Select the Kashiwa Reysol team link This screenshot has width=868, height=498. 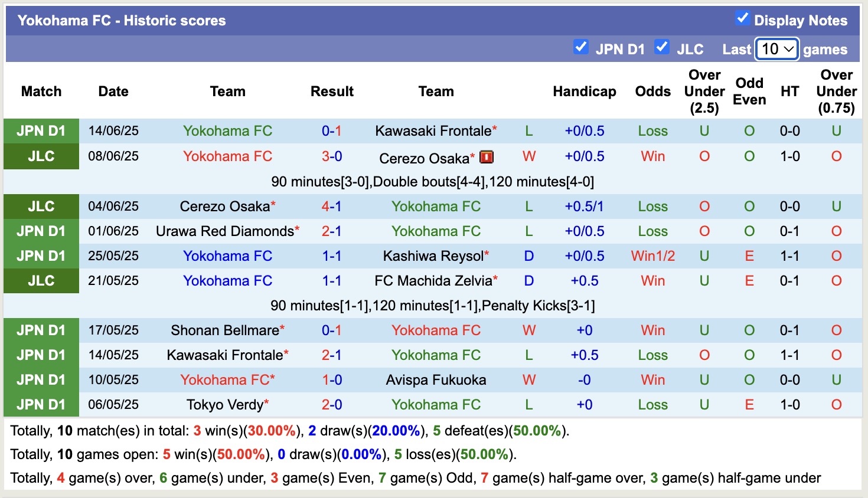(x=433, y=256)
